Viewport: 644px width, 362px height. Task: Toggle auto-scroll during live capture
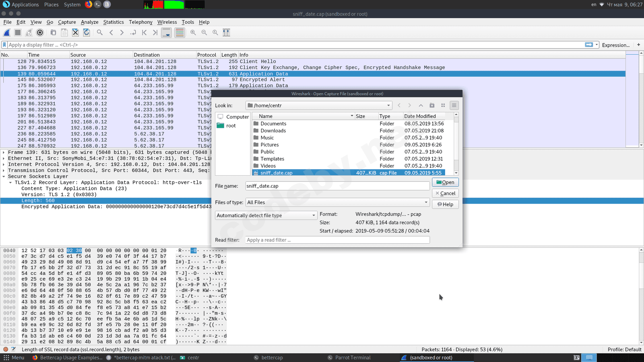(166, 33)
